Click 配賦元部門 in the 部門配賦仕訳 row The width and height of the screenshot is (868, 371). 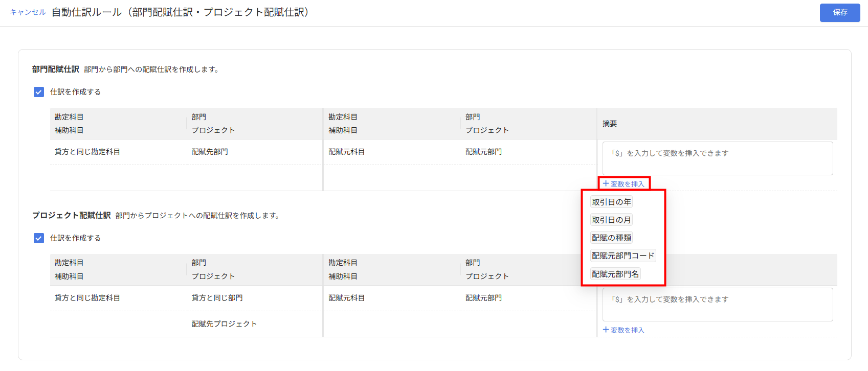point(483,152)
